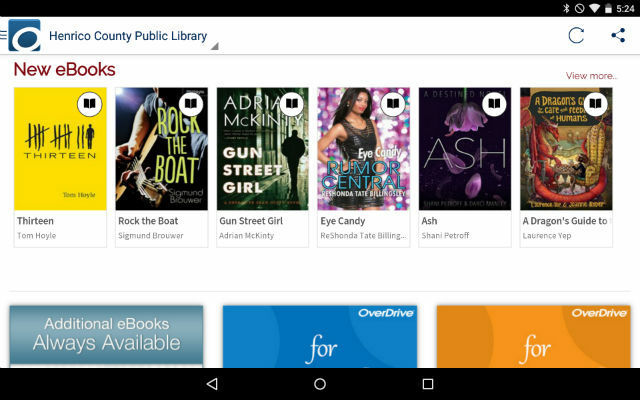Viewport: 640px width, 400px height.
Task: Tap author Sigmund Brouwer
Action: point(151,236)
